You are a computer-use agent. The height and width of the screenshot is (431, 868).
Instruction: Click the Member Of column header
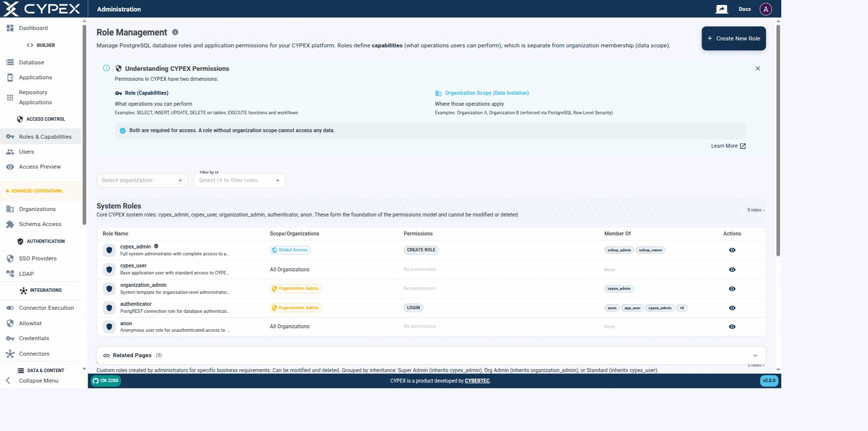coord(617,233)
